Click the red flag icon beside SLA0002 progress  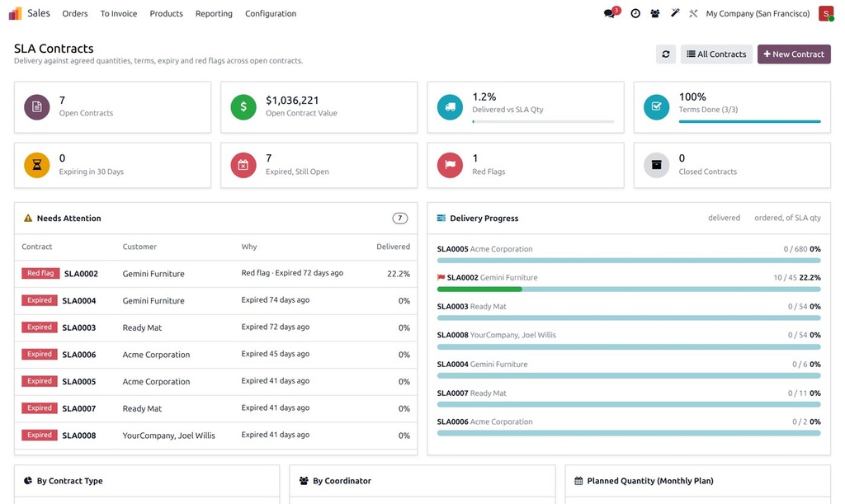tap(441, 277)
